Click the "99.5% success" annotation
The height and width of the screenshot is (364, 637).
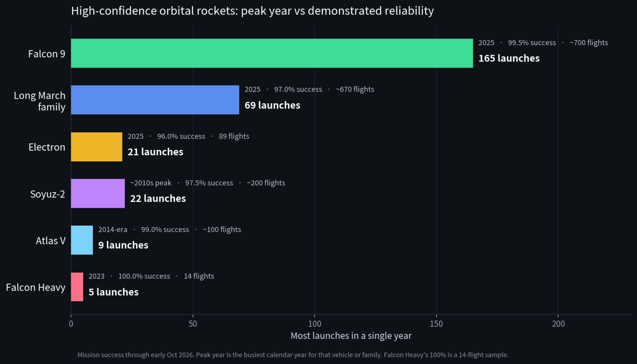click(x=532, y=43)
